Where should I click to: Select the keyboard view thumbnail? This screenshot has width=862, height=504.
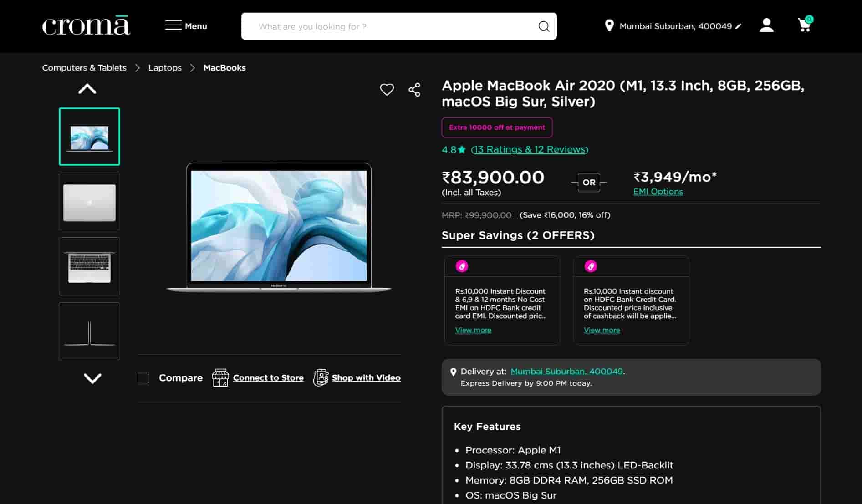click(89, 267)
